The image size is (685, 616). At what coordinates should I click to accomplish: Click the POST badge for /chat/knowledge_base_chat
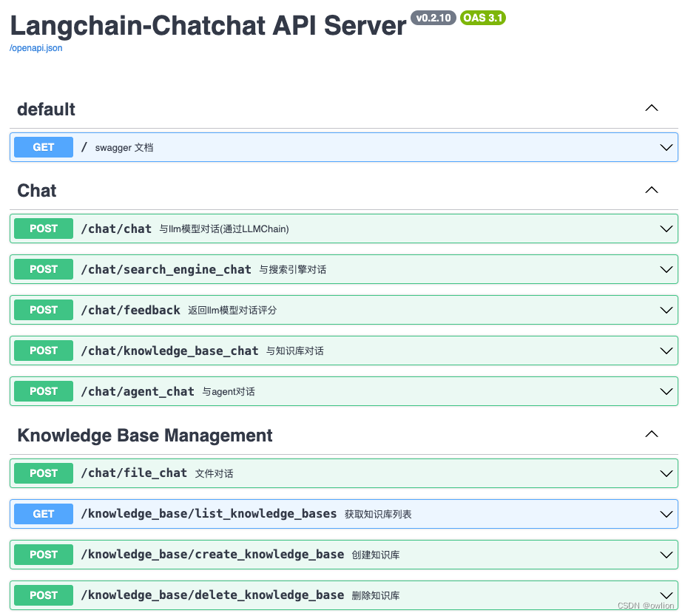[44, 350]
